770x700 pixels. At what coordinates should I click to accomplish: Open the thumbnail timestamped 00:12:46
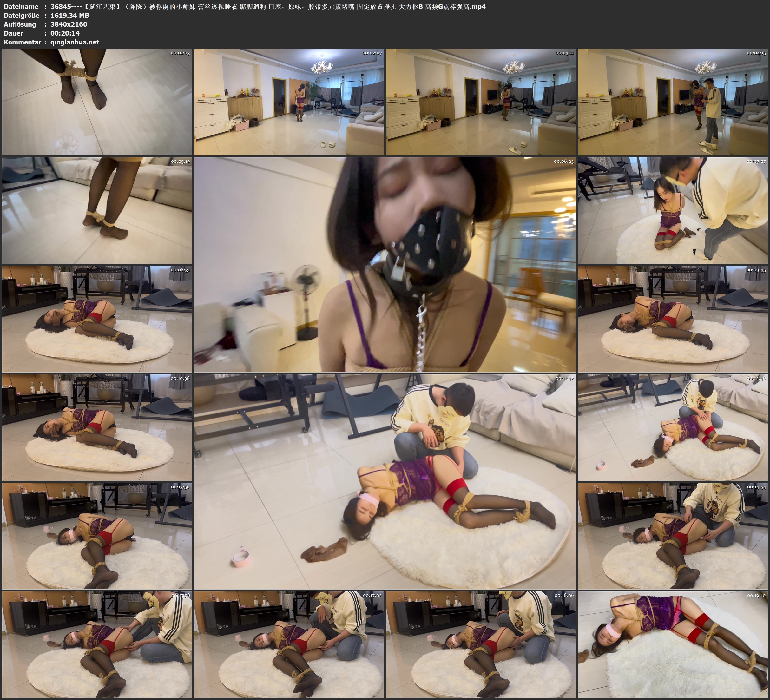[x=673, y=427]
